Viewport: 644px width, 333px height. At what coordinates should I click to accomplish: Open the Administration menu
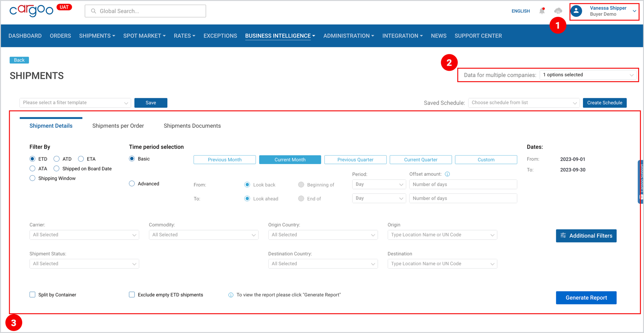(x=349, y=36)
